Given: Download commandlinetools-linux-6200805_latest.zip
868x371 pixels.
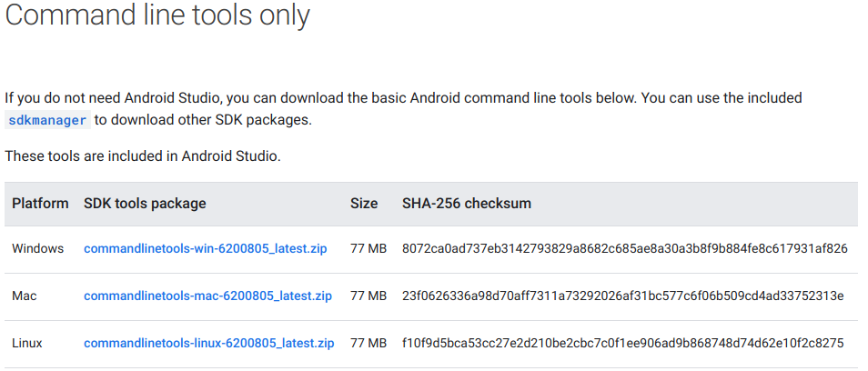Looking at the screenshot, I should pos(208,344).
